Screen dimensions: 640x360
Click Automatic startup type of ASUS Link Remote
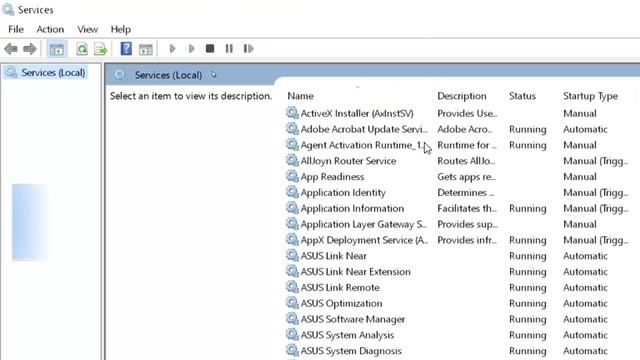tap(585, 288)
